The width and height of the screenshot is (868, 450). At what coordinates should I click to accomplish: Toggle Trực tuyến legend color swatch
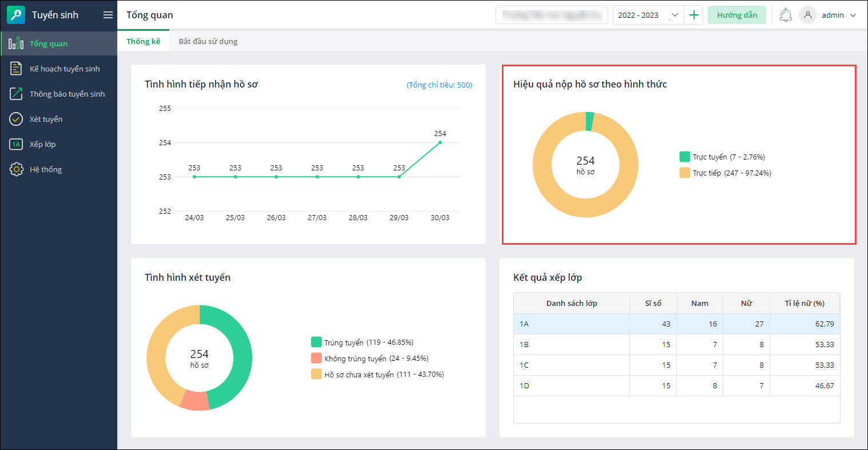684,157
